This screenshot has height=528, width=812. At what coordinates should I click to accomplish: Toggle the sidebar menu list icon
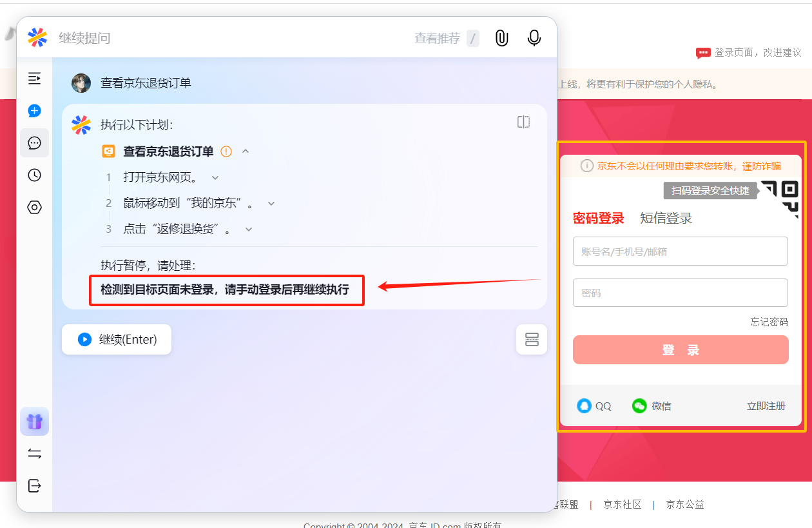[35, 79]
